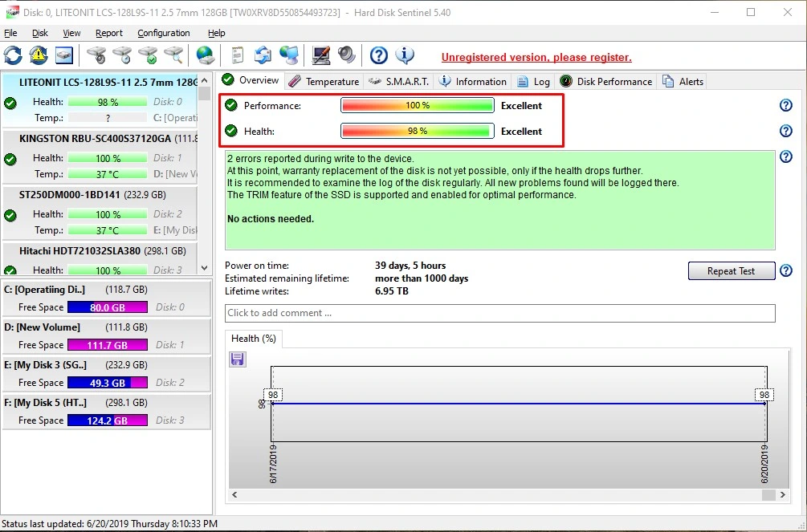
Task: Select the ST250DM000-1BD141 disk entry
Action: pos(100,213)
